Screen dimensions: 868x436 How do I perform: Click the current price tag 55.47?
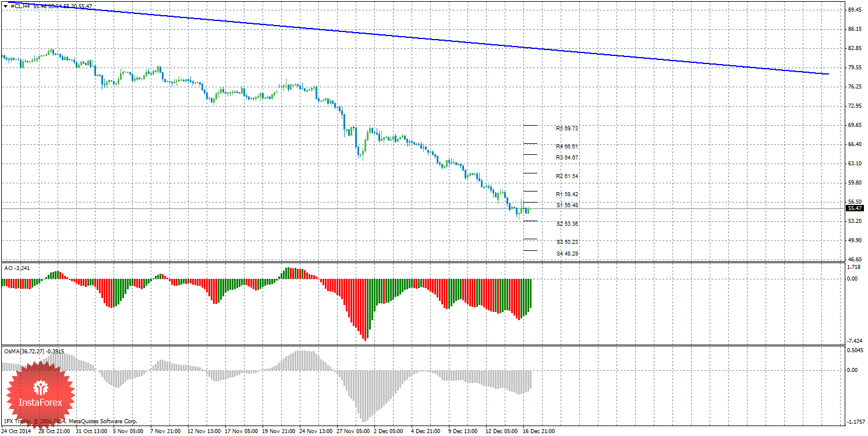(x=855, y=208)
